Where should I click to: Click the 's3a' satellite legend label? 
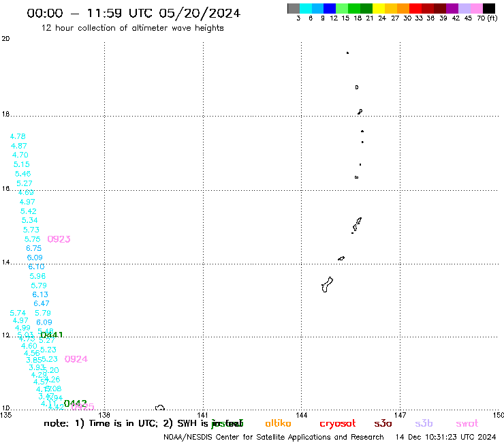pyautogui.click(x=383, y=424)
